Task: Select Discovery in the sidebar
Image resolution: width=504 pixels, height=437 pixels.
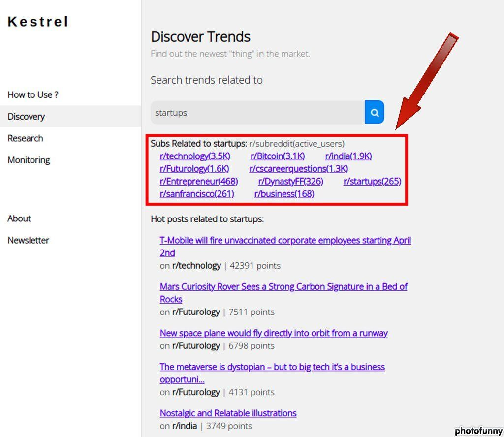Action: [26, 117]
